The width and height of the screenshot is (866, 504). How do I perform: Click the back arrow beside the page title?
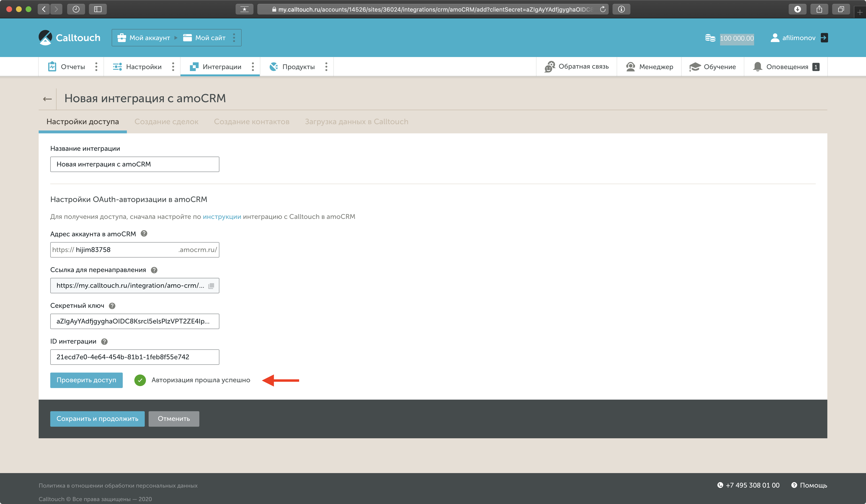(47, 99)
